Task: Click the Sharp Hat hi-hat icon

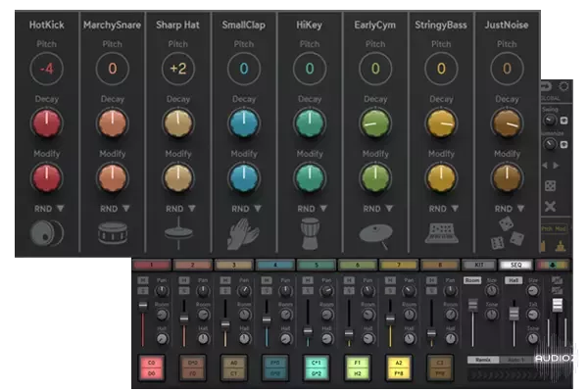Action: coord(178,233)
